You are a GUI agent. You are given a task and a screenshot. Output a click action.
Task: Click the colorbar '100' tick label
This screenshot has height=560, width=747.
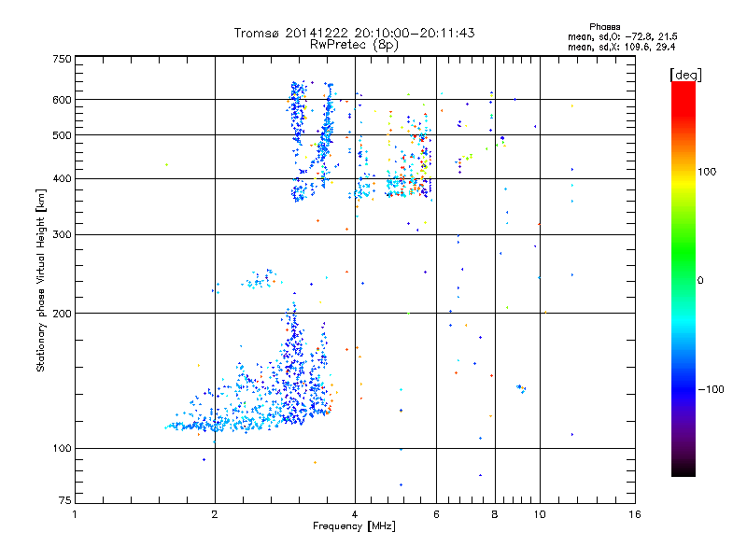707,172
